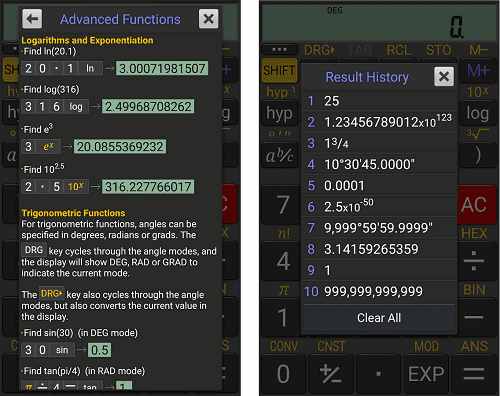Viewport: 500px width, 396px height.
Task: Pick history entry 3 fraction 1 3/4
Action: pos(379,143)
